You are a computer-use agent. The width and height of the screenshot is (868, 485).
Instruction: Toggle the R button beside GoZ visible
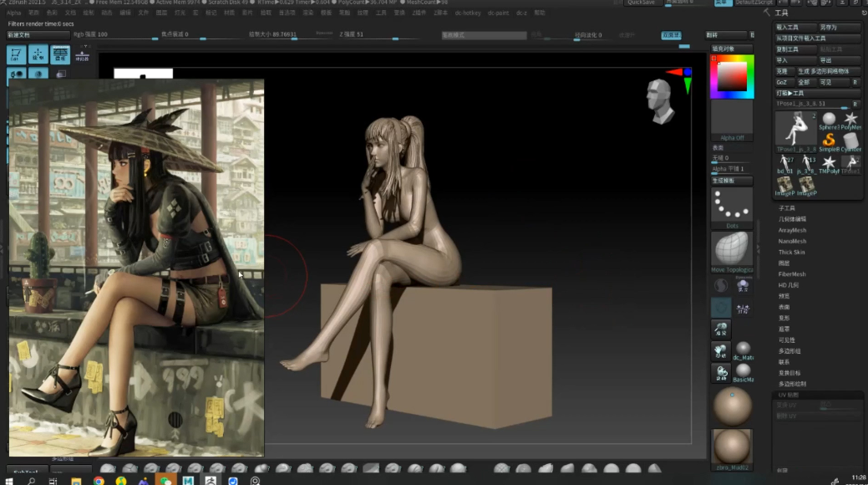tap(855, 82)
